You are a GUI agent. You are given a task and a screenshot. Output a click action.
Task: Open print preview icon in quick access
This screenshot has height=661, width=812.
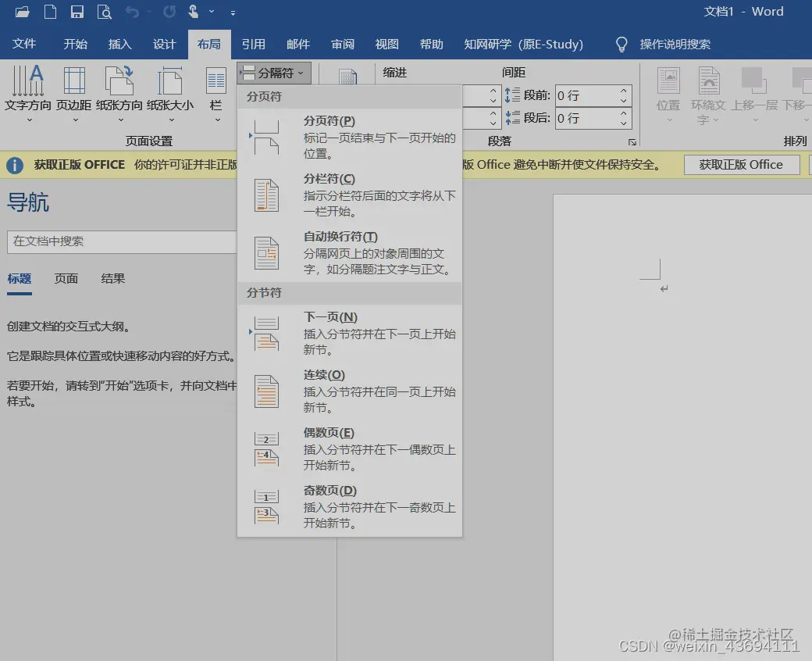105,12
